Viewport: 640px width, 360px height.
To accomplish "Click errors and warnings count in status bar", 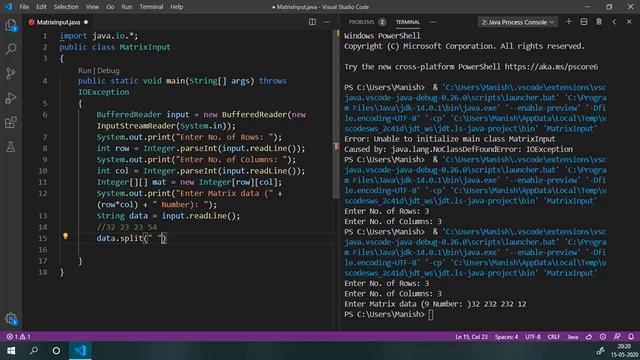I will (x=18, y=337).
